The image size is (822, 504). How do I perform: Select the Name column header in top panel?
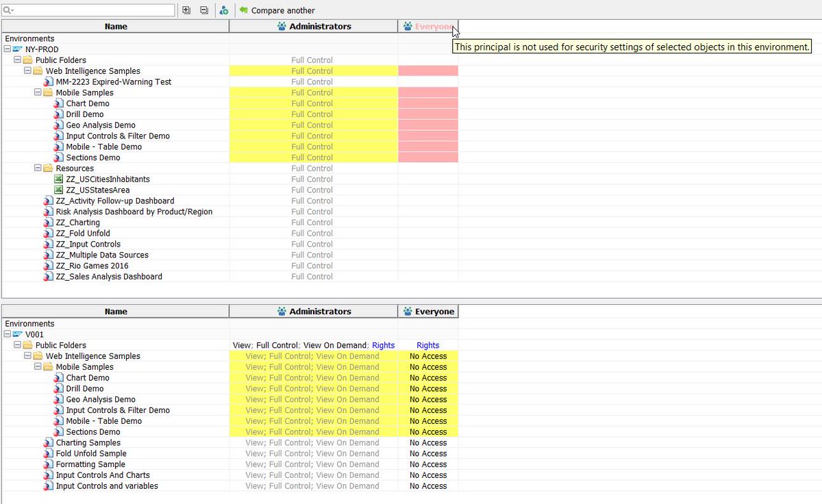pyautogui.click(x=116, y=26)
